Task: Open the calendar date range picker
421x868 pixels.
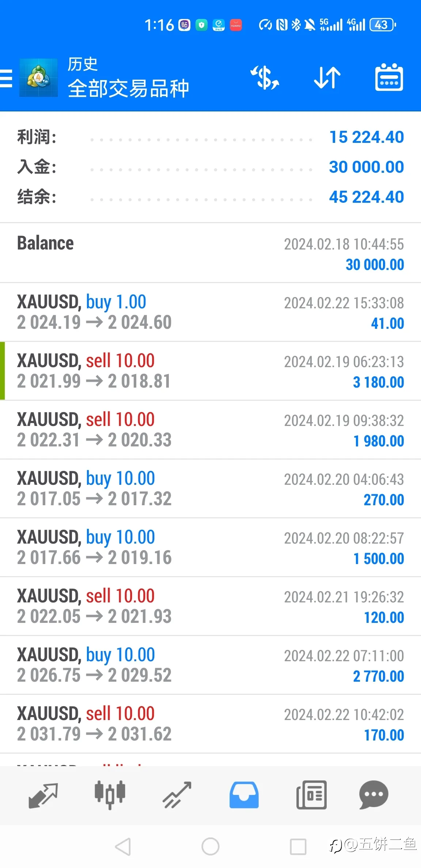Action: tap(389, 77)
